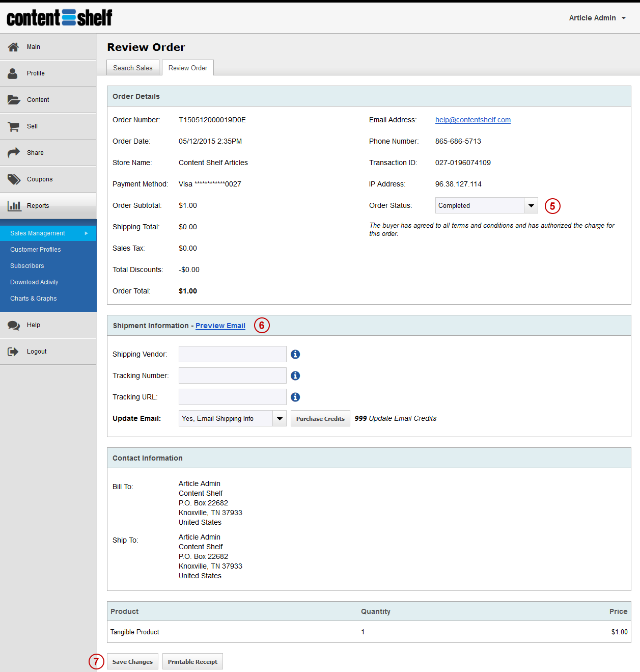Click the Tracking URL info icon
640x672 pixels.
tap(295, 397)
